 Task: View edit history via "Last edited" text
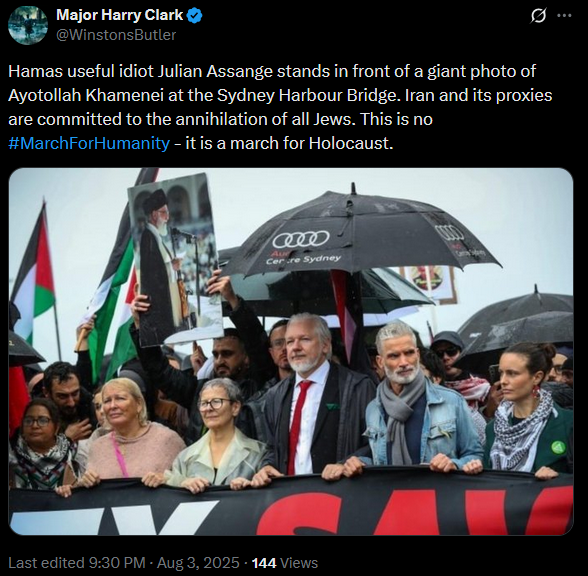point(46,563)
